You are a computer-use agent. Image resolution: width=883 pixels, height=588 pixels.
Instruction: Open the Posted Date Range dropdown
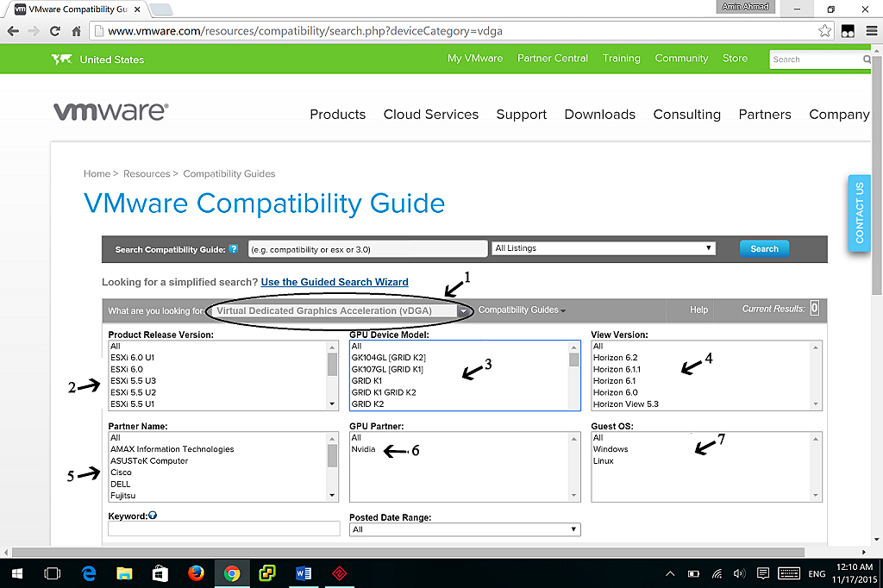coord(465,529)
